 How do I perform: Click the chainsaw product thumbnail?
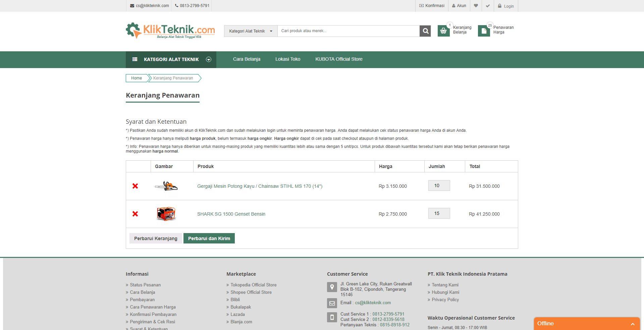click(166, 186)
